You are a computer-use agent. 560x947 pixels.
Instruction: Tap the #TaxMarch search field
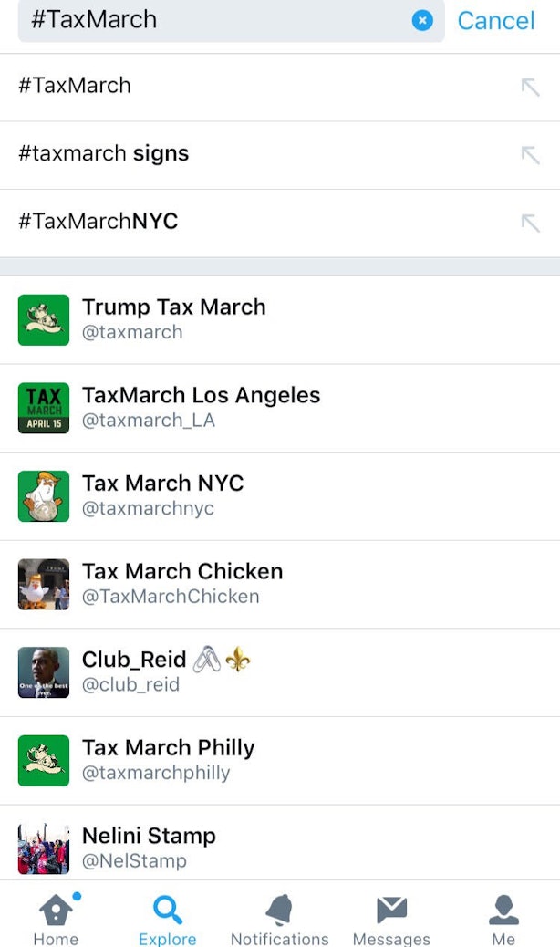231,21
